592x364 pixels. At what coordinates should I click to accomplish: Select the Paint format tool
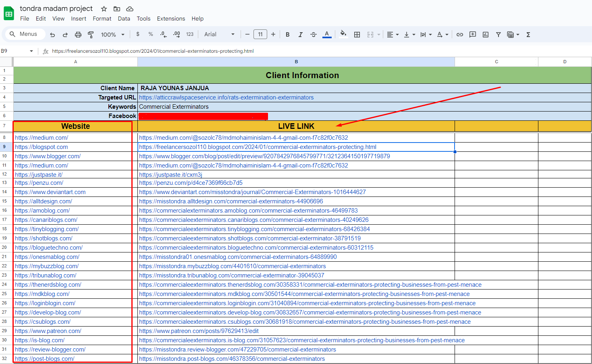click(x=91, y=34)
